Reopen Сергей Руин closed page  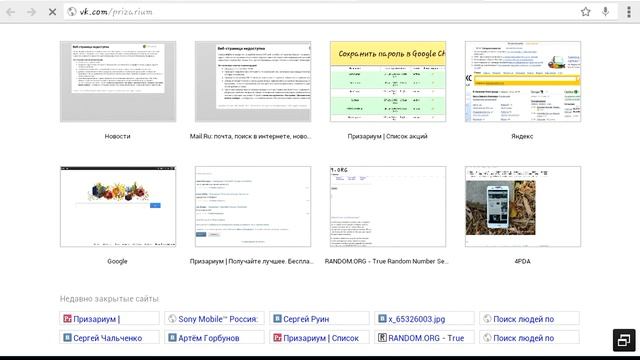[x=319, y=318]
